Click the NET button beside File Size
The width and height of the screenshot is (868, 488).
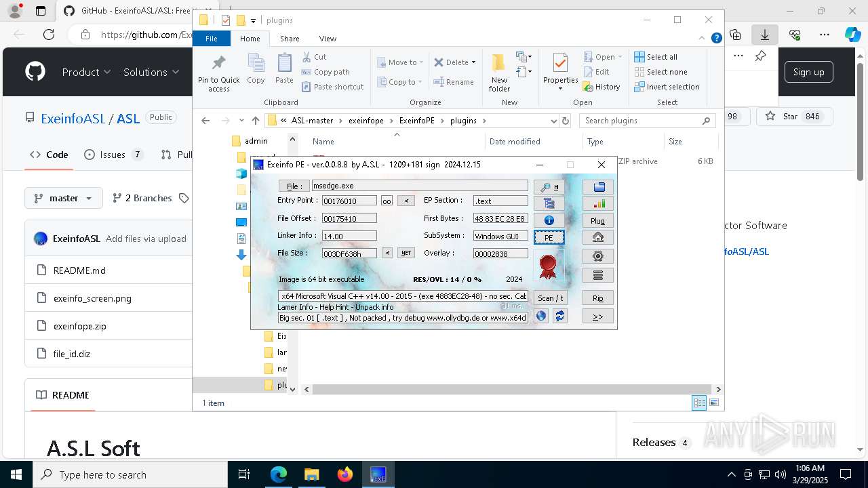406,253
